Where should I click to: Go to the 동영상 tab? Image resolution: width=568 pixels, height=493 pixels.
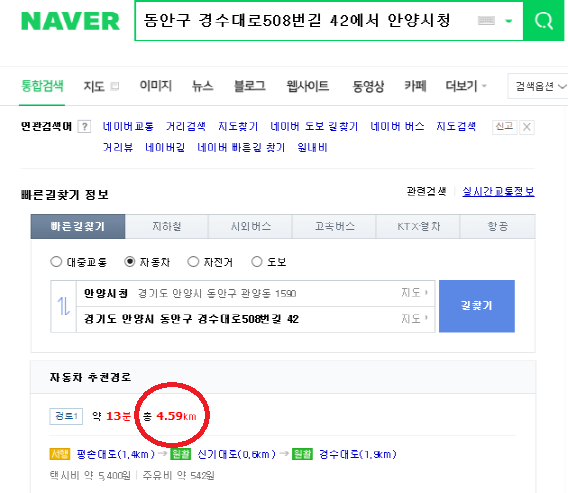[368, 86]
